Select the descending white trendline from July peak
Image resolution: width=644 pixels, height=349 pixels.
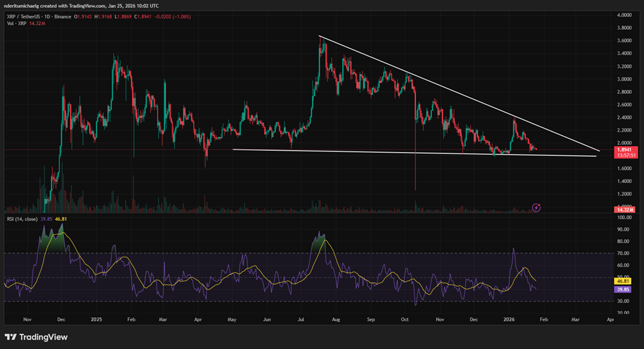[x=459, y=94]
